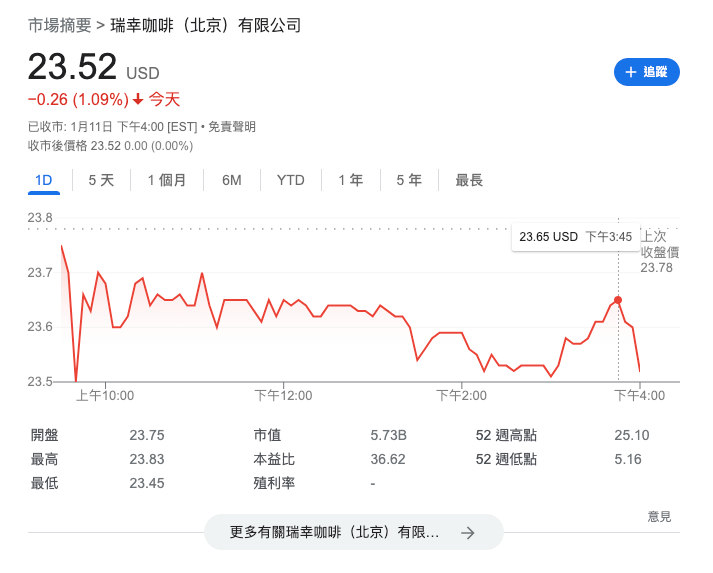Switch to the 5 年 tab
713x573 pixels.
click(x=409, y=181)
